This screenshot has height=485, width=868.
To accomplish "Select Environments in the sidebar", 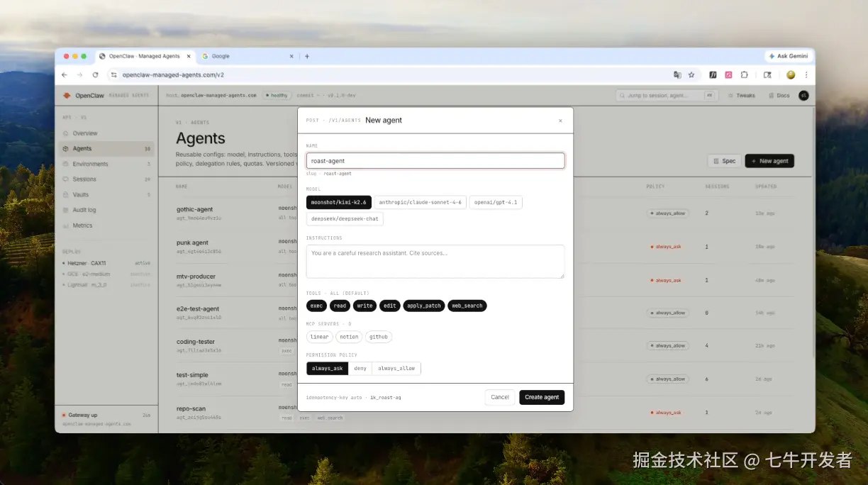I will 90,164.
